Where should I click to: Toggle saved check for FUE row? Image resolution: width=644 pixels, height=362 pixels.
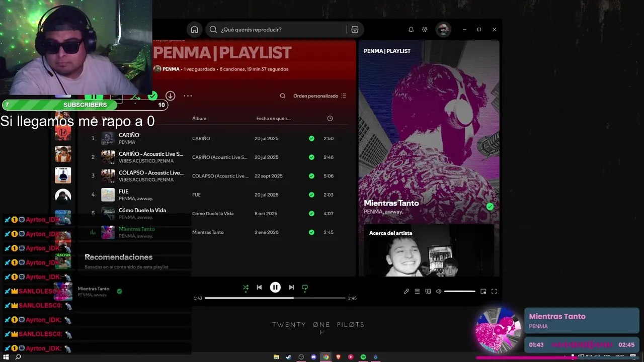pos(311,195)
